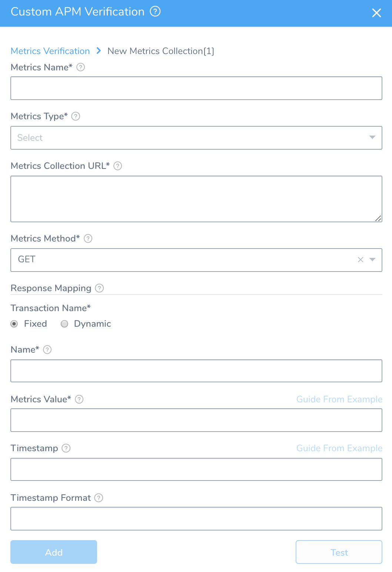The height and width of the screenshot is (572, 392).
Task: Open help for Custom APM Verification title
Action: click(155, 11)
